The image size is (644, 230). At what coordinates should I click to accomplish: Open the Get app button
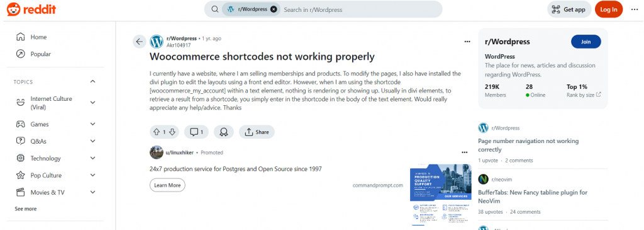coord(569,9)
